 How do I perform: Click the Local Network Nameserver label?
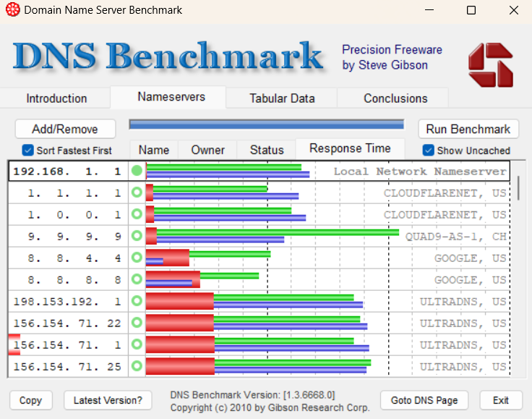coord(420,172)
